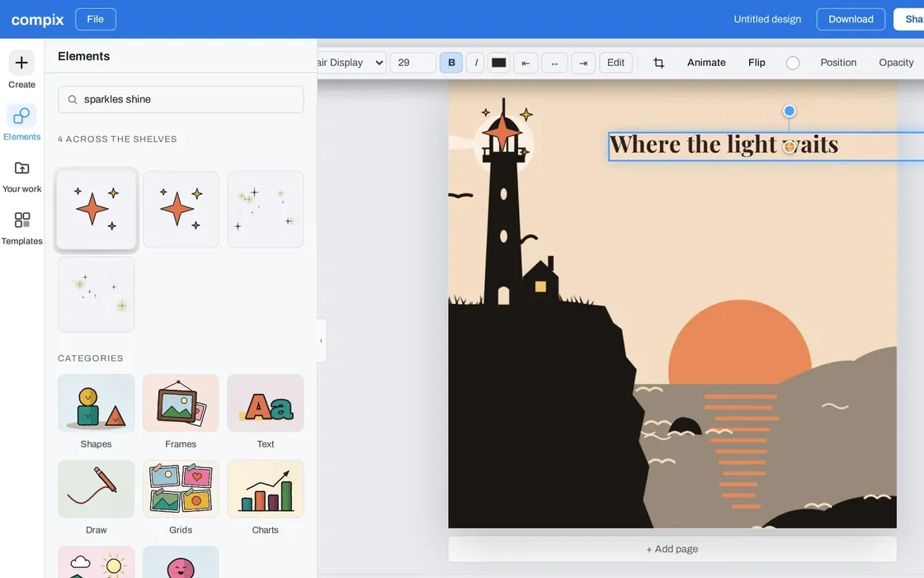Click the rotation handle above the text box
The height and width of the screenshot is (578, 924).
pyautogui.click(x=789, y=111)
